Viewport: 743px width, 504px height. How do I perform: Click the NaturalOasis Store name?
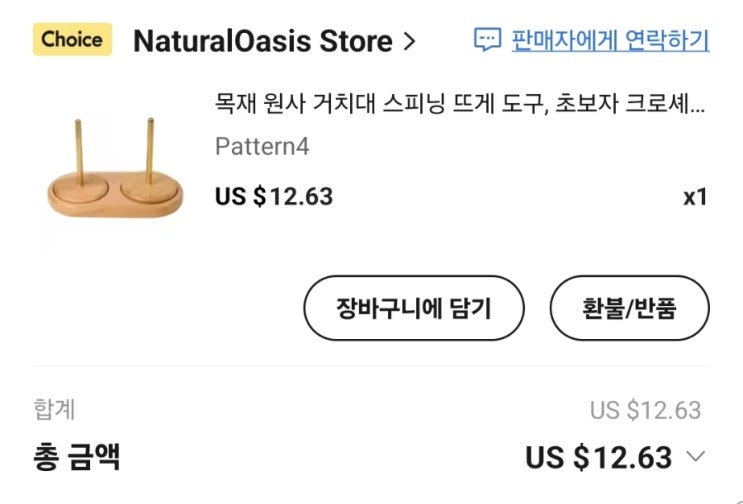262,42
